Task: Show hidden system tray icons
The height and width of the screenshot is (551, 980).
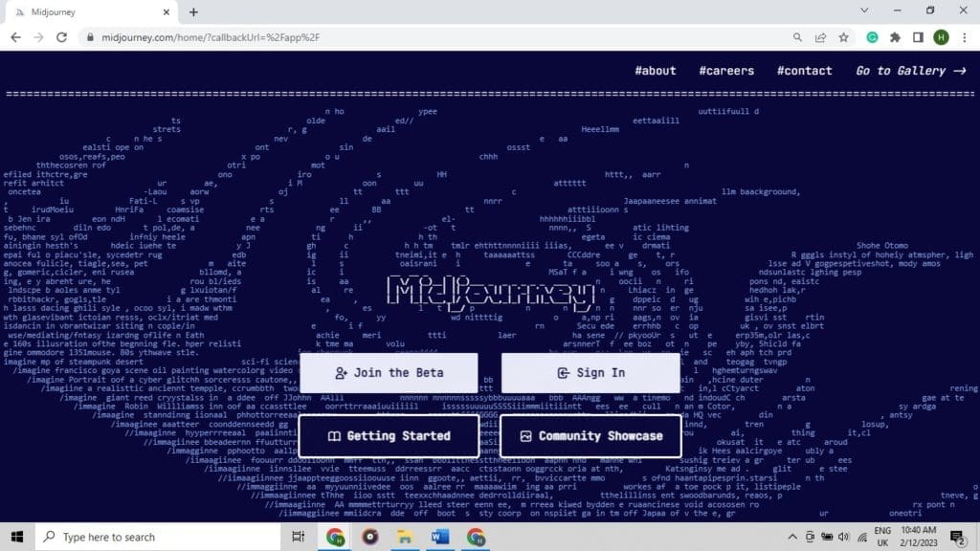Action: (792, 537)
